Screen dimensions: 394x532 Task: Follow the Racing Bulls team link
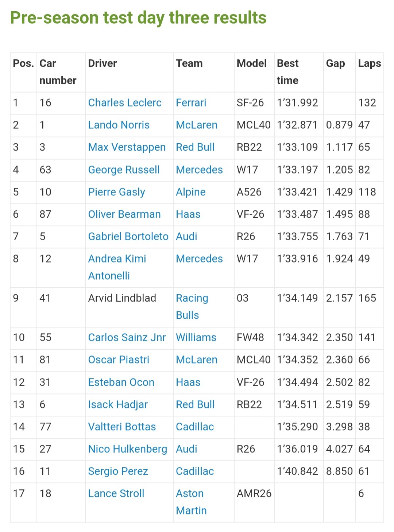click(192, 299)
